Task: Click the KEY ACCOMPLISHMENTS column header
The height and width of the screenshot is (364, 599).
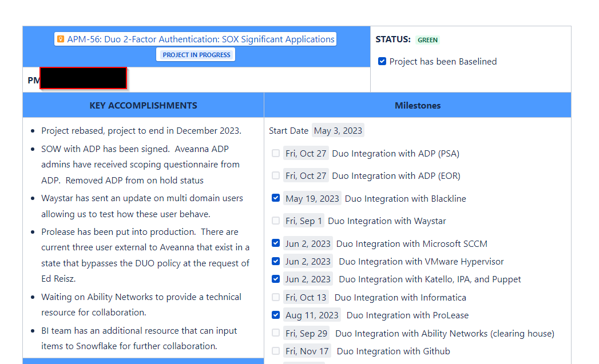Action: click(143, 105)
